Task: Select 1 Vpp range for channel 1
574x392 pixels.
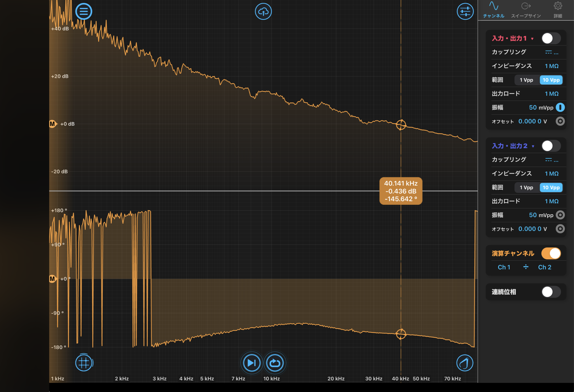Action: (526, 80)
